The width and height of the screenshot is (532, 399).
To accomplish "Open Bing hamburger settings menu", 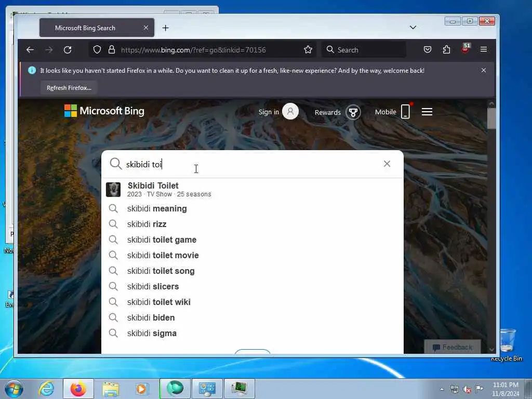I will (x=427, y=112).
